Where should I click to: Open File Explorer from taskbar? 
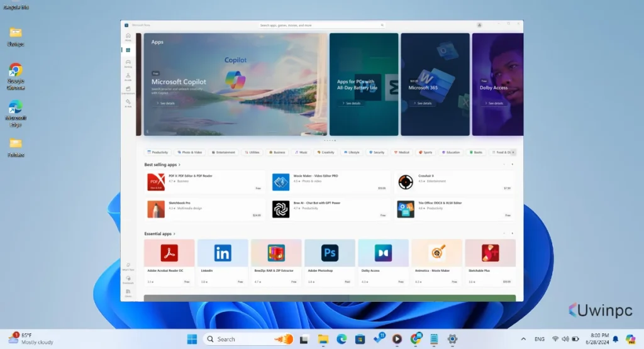(x=323, y=339)
